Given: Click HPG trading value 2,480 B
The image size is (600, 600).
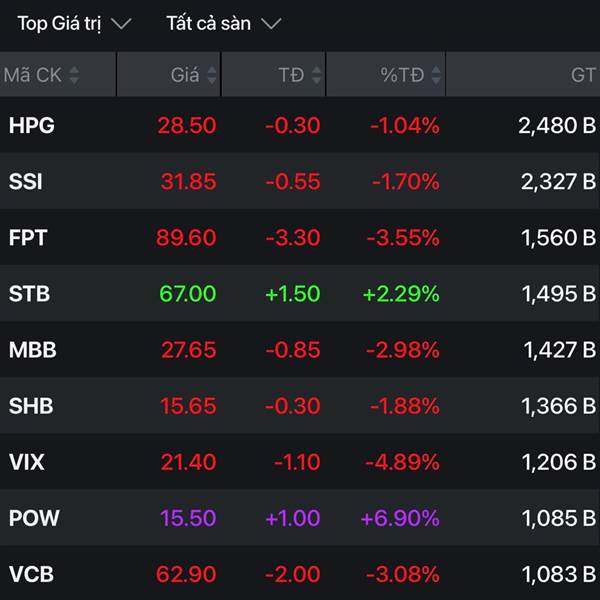Looking at the screenshot, I should [557, 126].
